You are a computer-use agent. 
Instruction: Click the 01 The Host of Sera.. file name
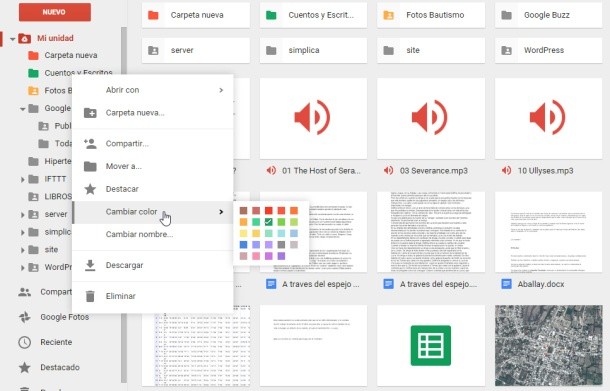pyautogui.click(x=321, y=171)
